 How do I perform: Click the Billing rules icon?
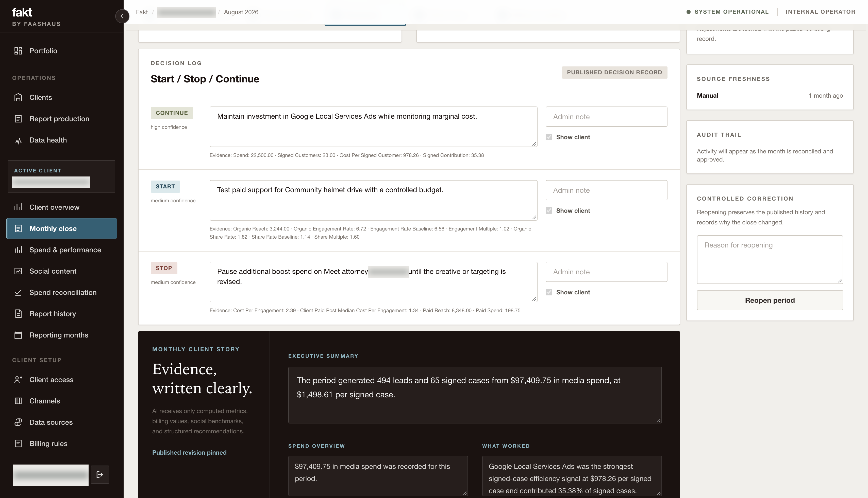(x=18, y=444)
